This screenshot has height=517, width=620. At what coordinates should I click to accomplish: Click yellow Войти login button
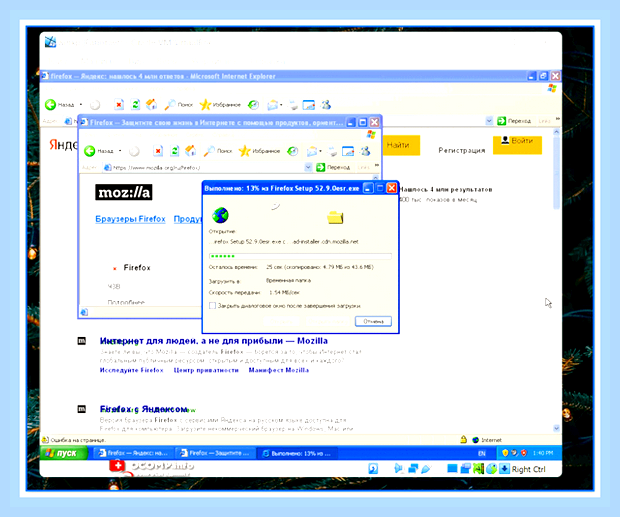[517, 145]
